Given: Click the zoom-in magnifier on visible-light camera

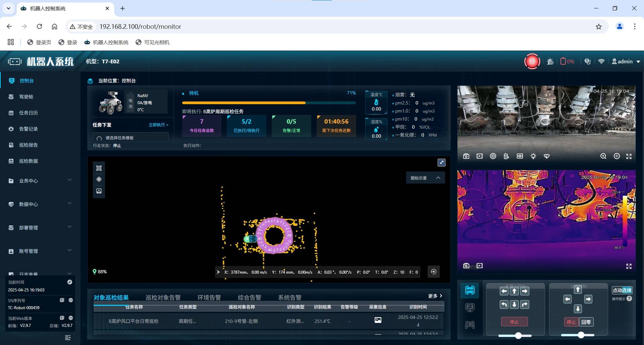Looking at the screenshot, I should click(x=603, y=156).
